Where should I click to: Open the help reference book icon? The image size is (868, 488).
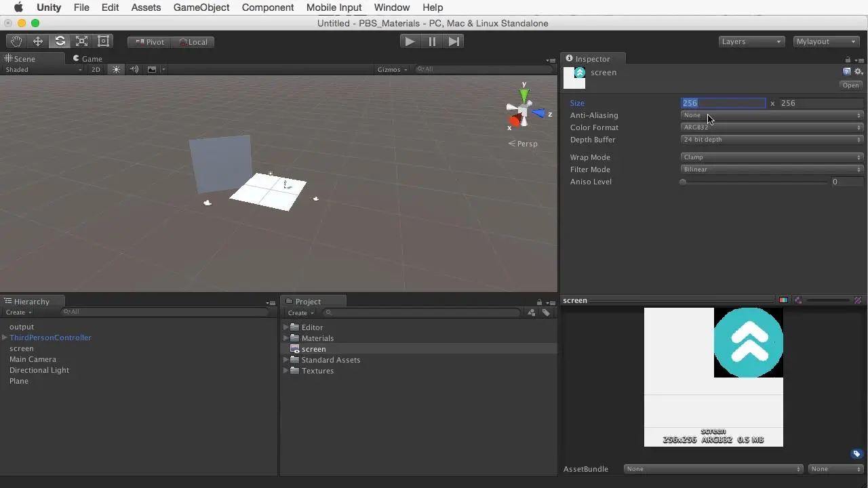[x=847, y=72]
